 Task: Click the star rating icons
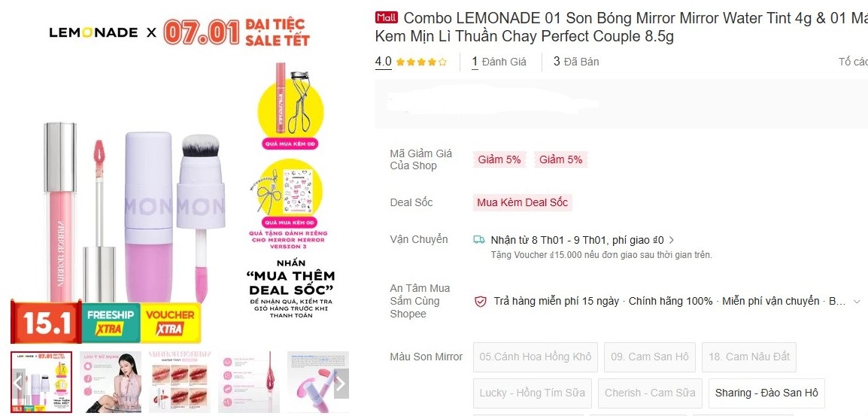(421, 62)
